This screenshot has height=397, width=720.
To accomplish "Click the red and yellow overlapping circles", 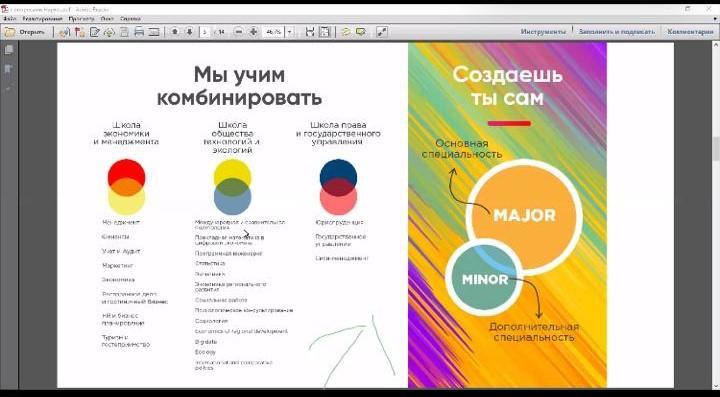I will pos(126,187).
